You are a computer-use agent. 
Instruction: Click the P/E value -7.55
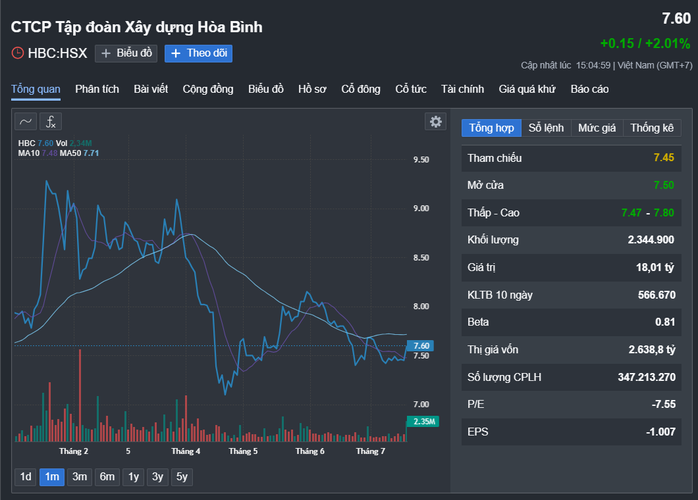pos(663,404)
